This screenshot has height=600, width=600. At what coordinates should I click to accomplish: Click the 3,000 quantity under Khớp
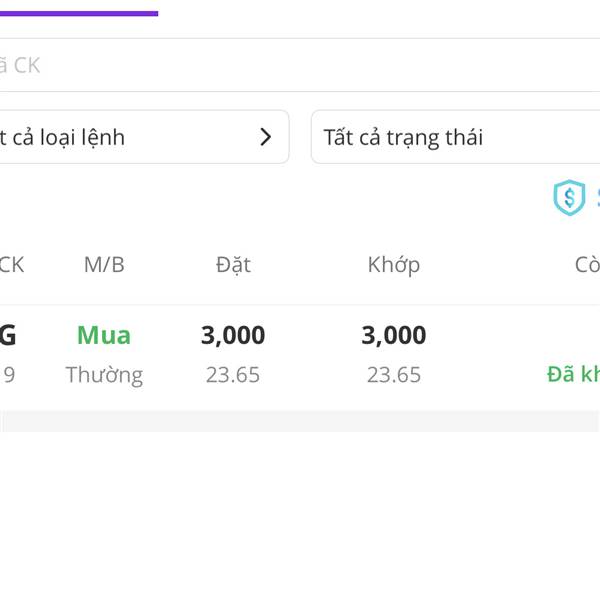pyautogui.click(x=393, y=335)
